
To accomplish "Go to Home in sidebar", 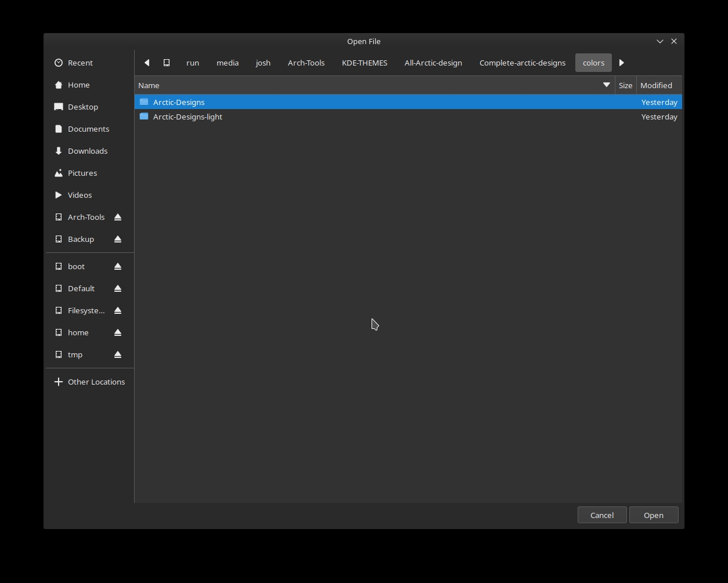I will [90, 85].
